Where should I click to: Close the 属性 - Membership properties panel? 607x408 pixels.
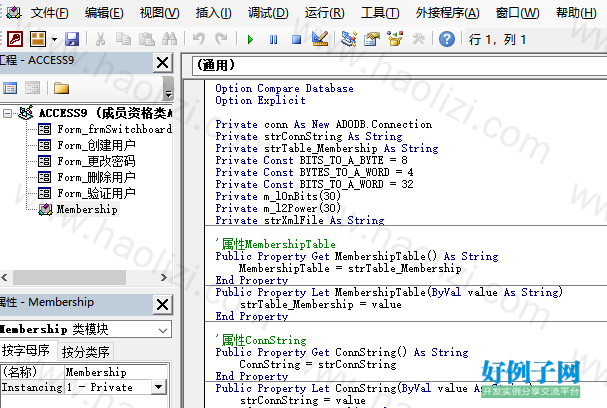click(x=163, y=304)
